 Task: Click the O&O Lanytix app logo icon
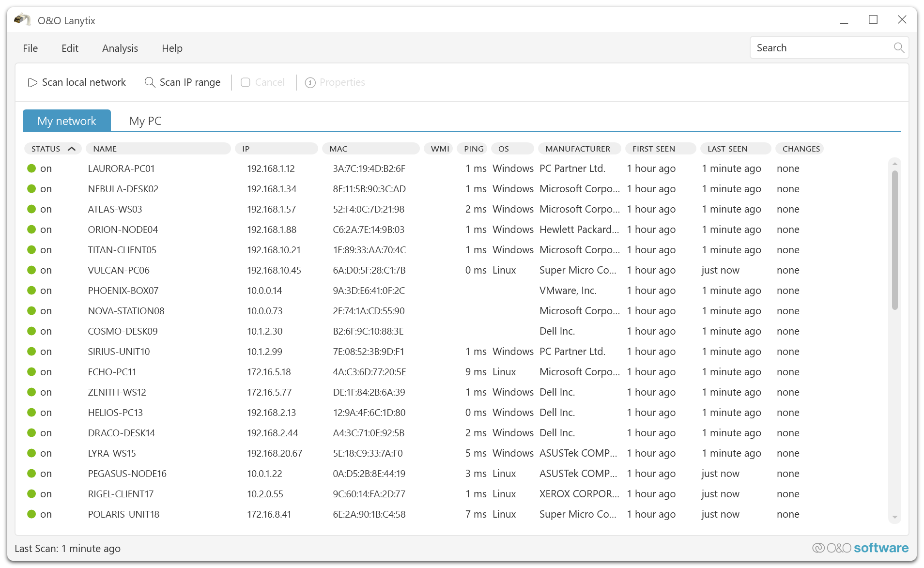point(22,20)
